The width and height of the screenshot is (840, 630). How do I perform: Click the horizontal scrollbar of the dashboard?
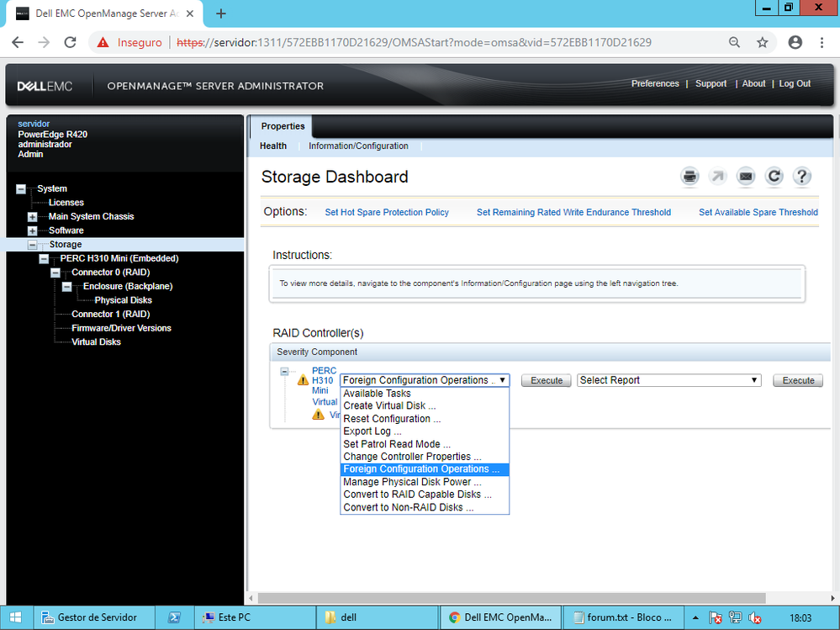click(511, 598)
